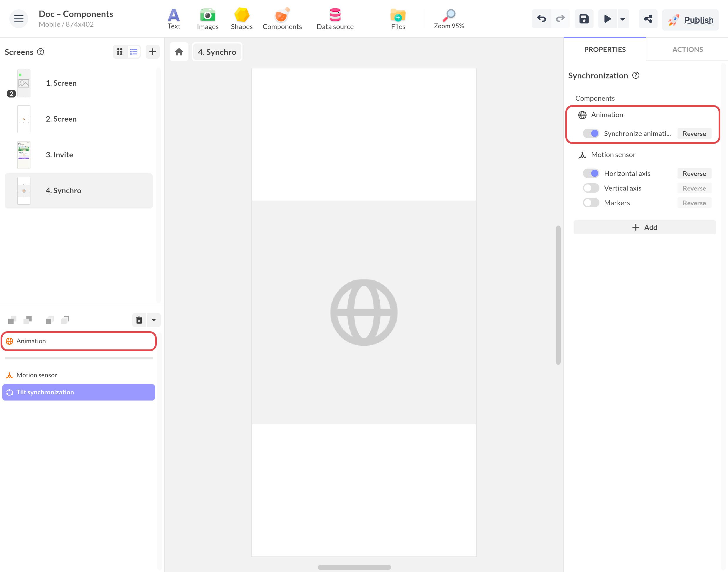This screenshot has height=572, width=728.
Task: Toggle Horizontal axis switch
Action: pos(591,173)
